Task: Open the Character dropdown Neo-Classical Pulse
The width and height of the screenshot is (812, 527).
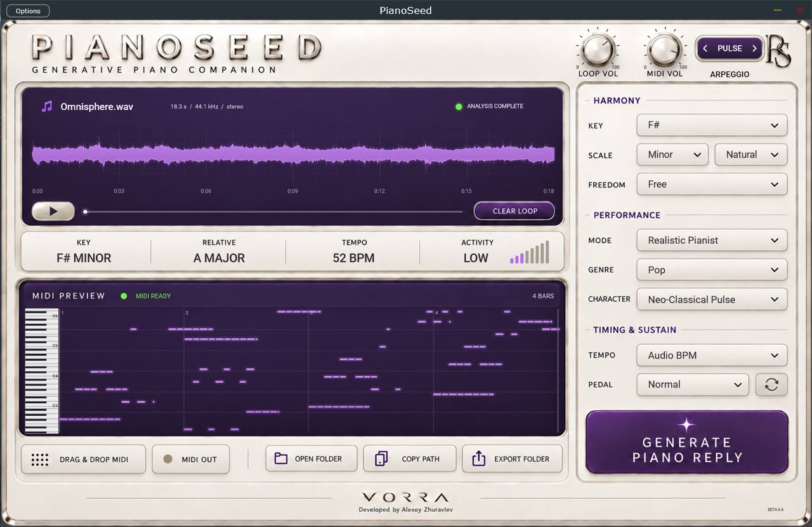Action: click(712, 299)
